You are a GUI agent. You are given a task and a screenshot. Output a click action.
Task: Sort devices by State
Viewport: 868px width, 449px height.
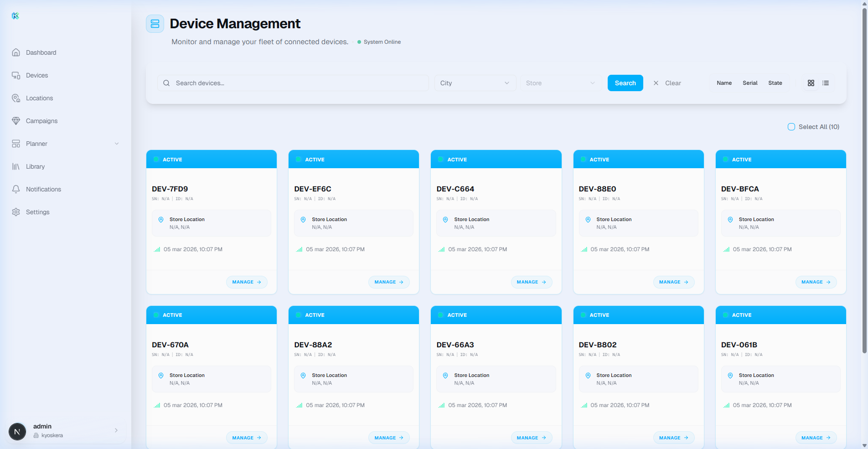pyautogui.click(x=775, y=83)
